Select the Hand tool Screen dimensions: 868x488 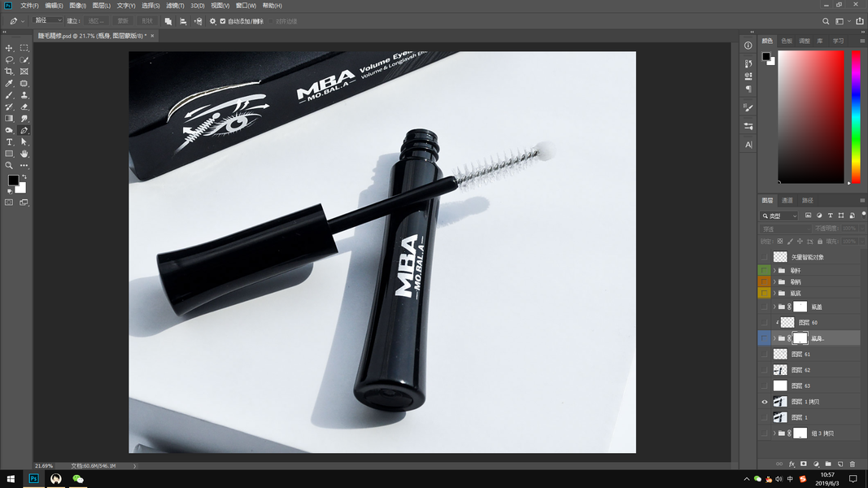point(24,154)
